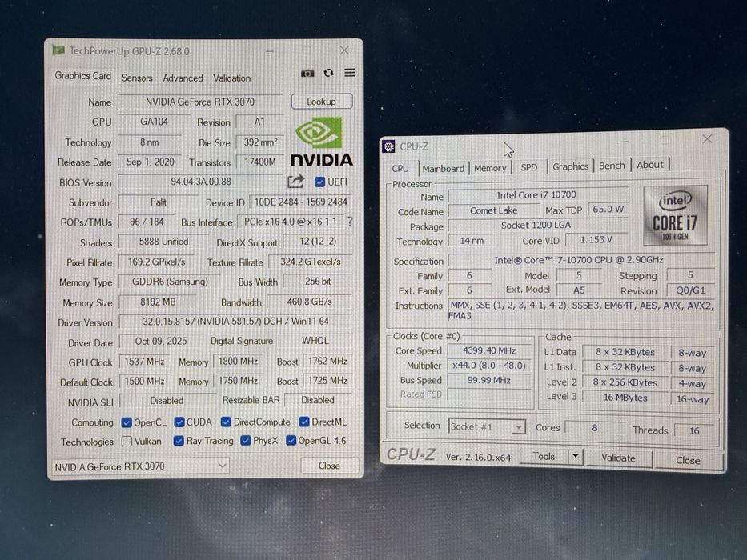The height and width of the screenshot is (560, 747).
Task: Click the Resizable BAR Disabled value
Action: click(318, 400)
